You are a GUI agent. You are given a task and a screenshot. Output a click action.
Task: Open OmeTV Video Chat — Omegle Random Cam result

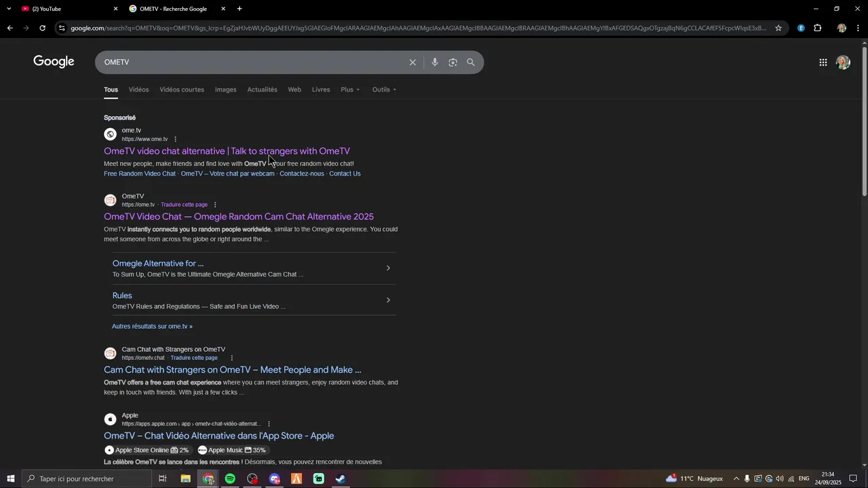[x=239, y=217]
